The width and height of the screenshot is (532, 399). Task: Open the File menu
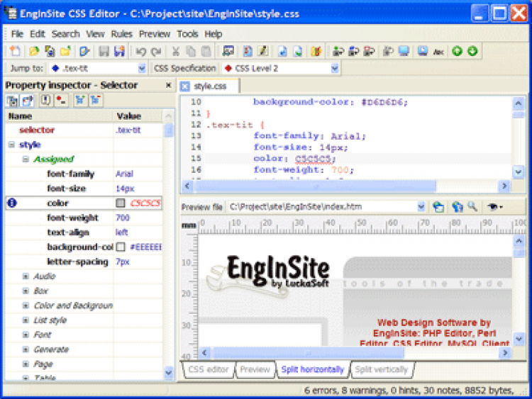tap(17, 34)
